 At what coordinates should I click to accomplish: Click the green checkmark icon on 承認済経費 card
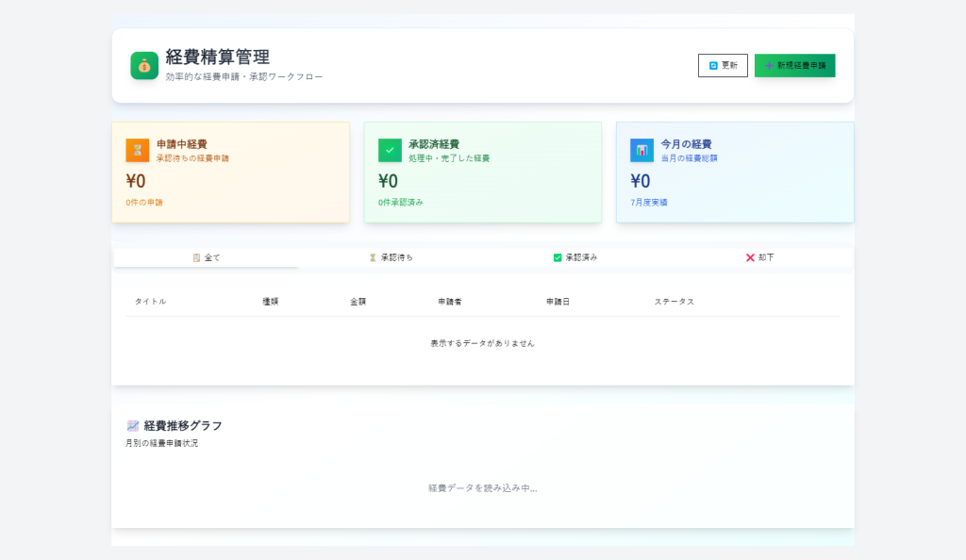coord(390,150)
